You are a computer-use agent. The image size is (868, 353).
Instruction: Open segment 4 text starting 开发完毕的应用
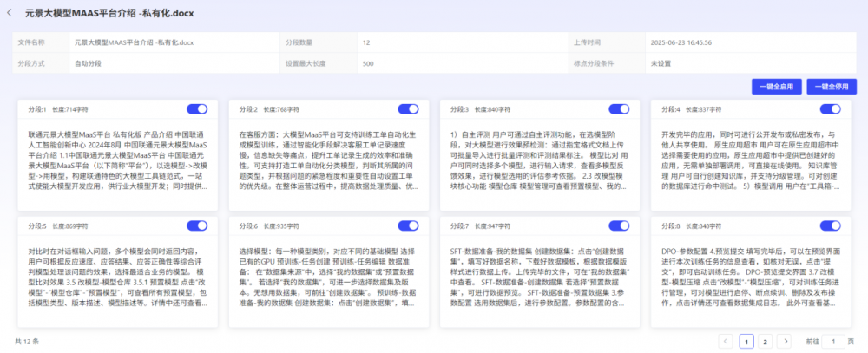click(x=751, y=160)
